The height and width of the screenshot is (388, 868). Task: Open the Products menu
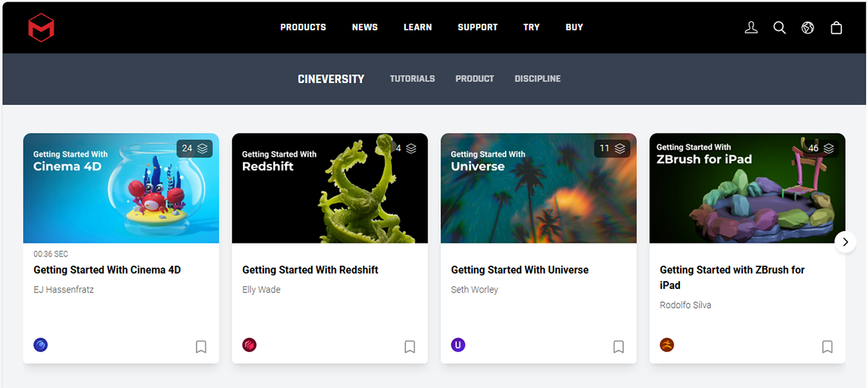tap(303, 27)
